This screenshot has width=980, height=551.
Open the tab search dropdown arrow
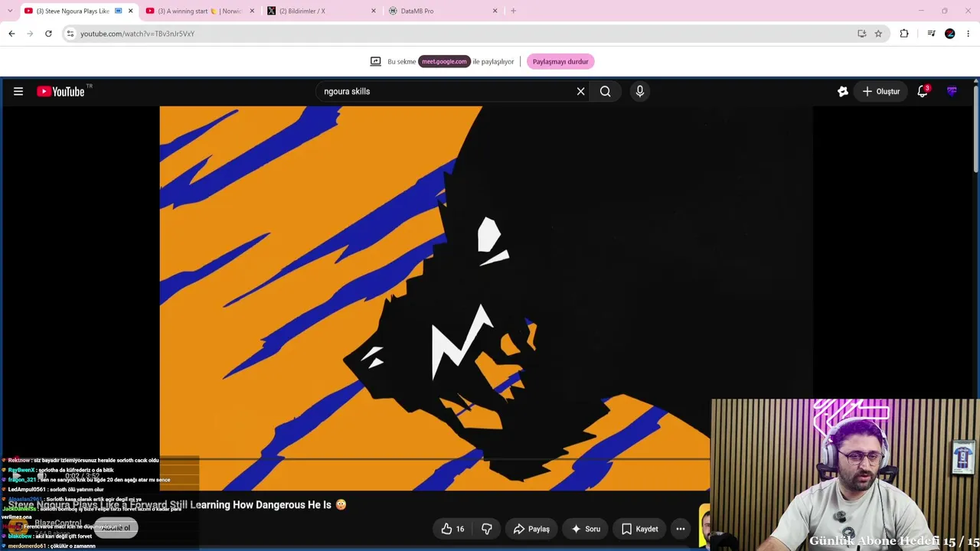pyautogui.click(x=10, y=11)
